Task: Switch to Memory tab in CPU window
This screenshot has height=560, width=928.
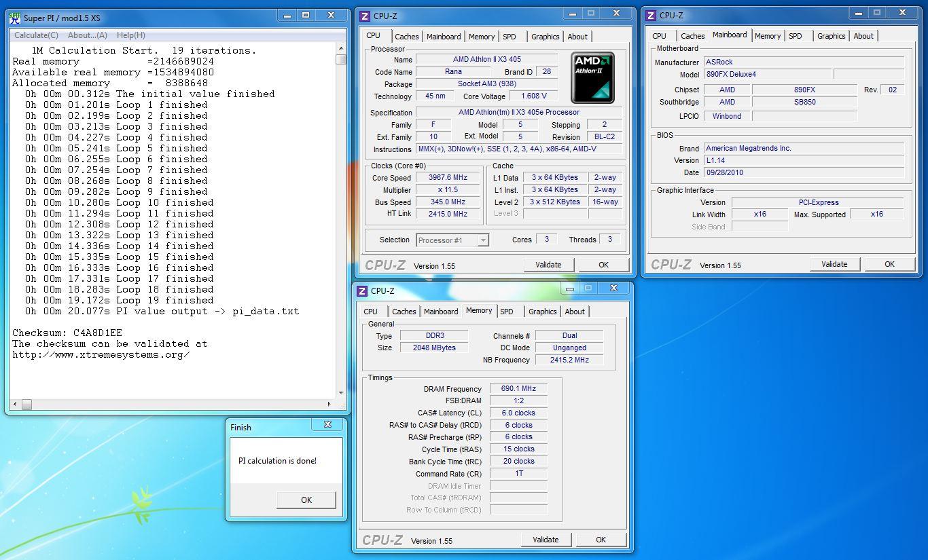Action: pos(481,37)
